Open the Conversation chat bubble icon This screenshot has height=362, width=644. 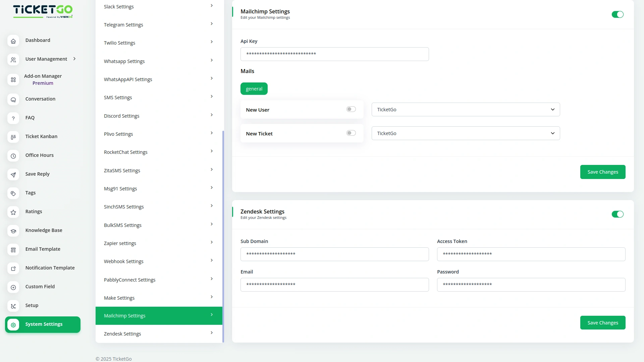click(13, 100)
